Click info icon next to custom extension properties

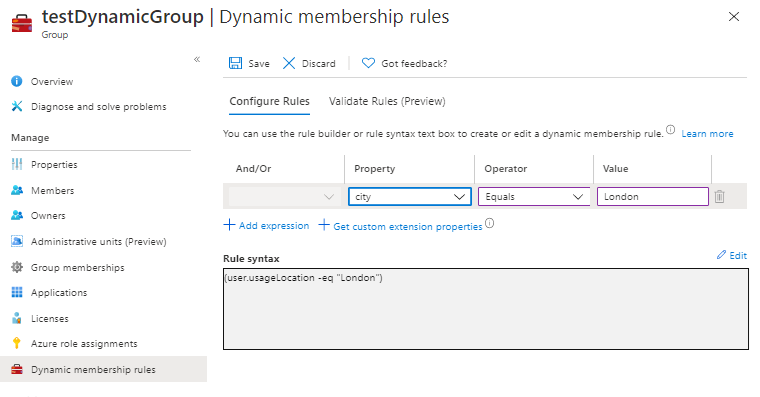(490, 223)
